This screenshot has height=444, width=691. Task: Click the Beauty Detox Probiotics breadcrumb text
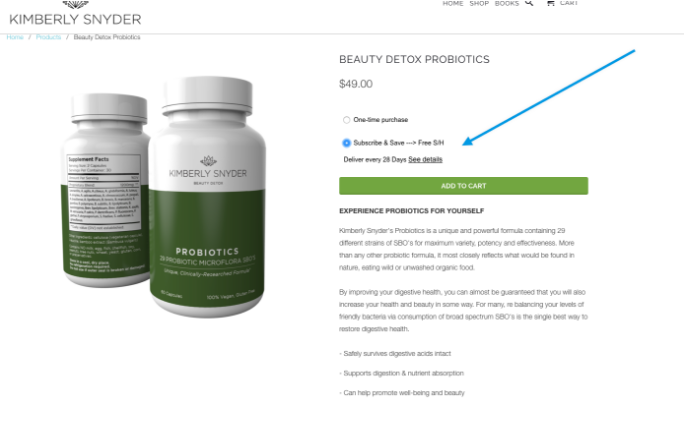point(107,37)
